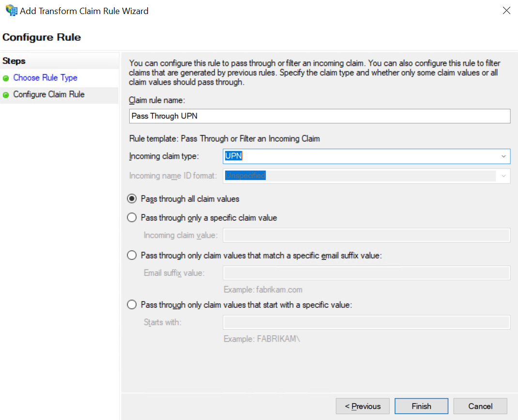Image resolution: width=518 pixels, height=420 pixels.
Task: Select the Configure Claim Rule step
Action: click(49, 94)
